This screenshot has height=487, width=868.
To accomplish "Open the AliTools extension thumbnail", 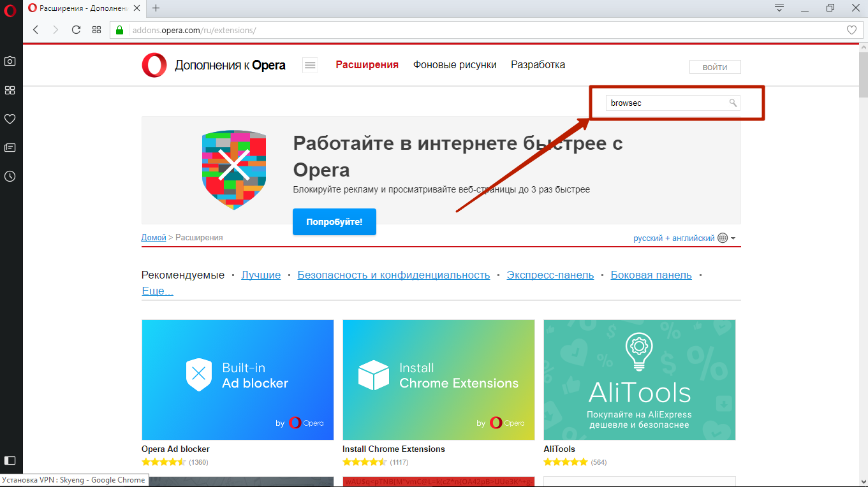I will tap(640, 380).
